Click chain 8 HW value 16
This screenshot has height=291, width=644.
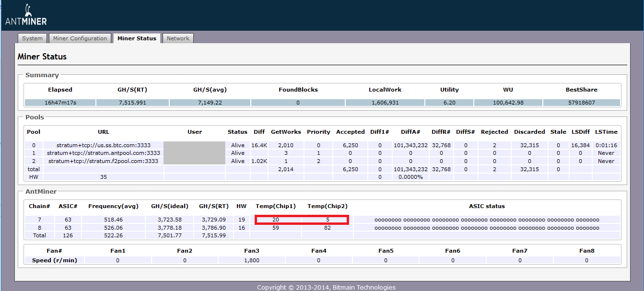[241, 227]
